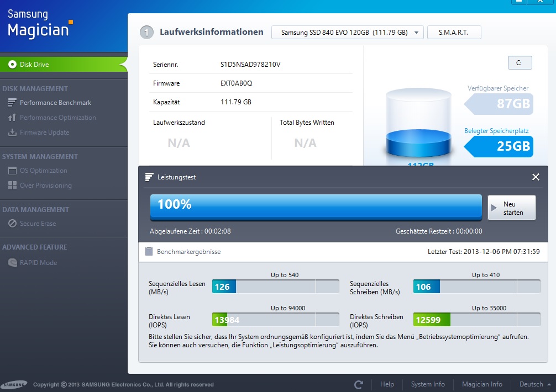This screenshot has height=392, width=556.
Task: Click the Up to 94000 label
Action: [288, 308]
